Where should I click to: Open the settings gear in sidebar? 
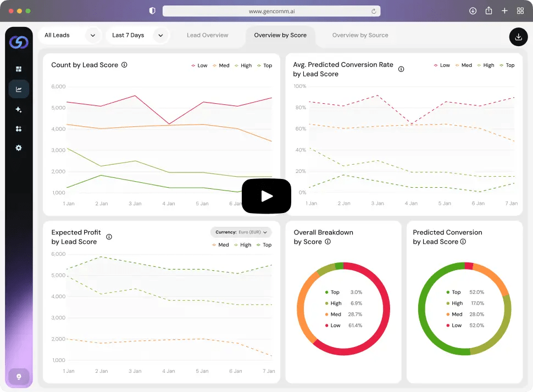(x=19, y=148)
